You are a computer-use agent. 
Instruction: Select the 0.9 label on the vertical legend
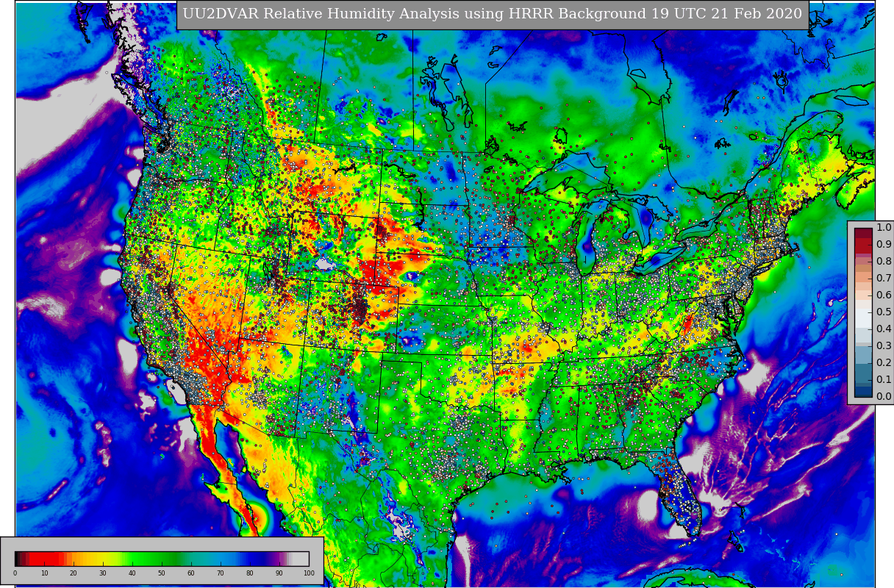tap(884, 245)
